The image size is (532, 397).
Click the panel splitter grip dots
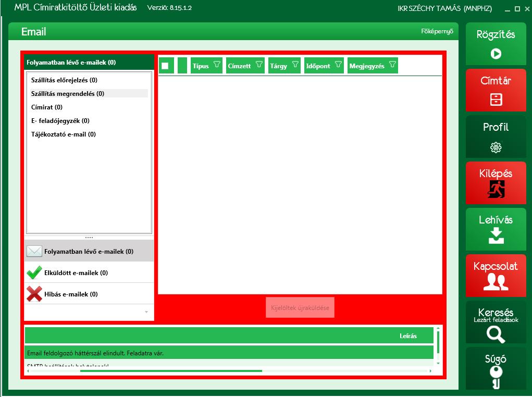(89, 238)
